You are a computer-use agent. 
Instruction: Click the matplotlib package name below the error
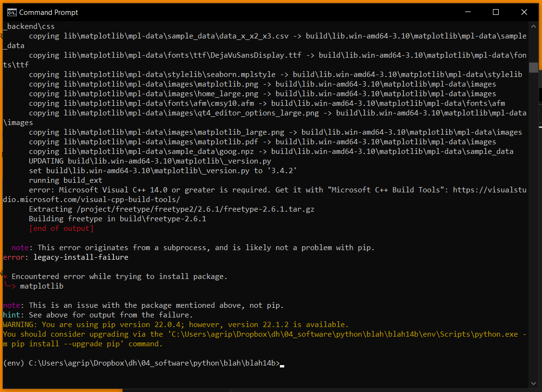41,286
